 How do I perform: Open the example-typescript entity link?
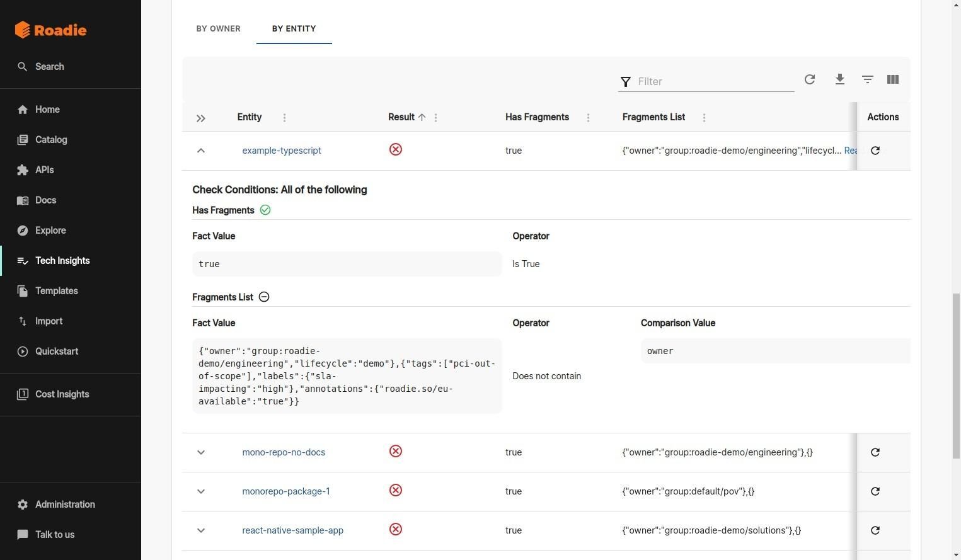tap(282, 151)
